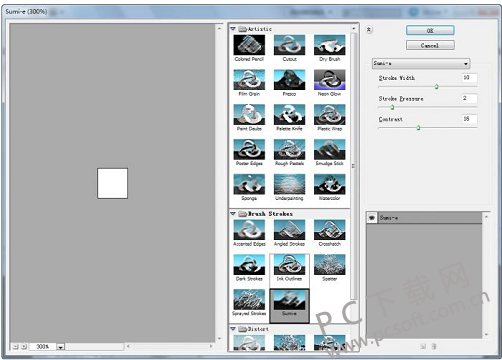Click the Contrast value input field
This screenshot has width=502, height=360.
(x=469, y=119)
